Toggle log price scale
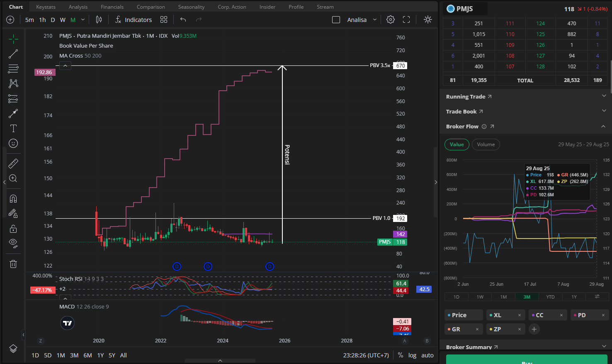 click(412, 355)
